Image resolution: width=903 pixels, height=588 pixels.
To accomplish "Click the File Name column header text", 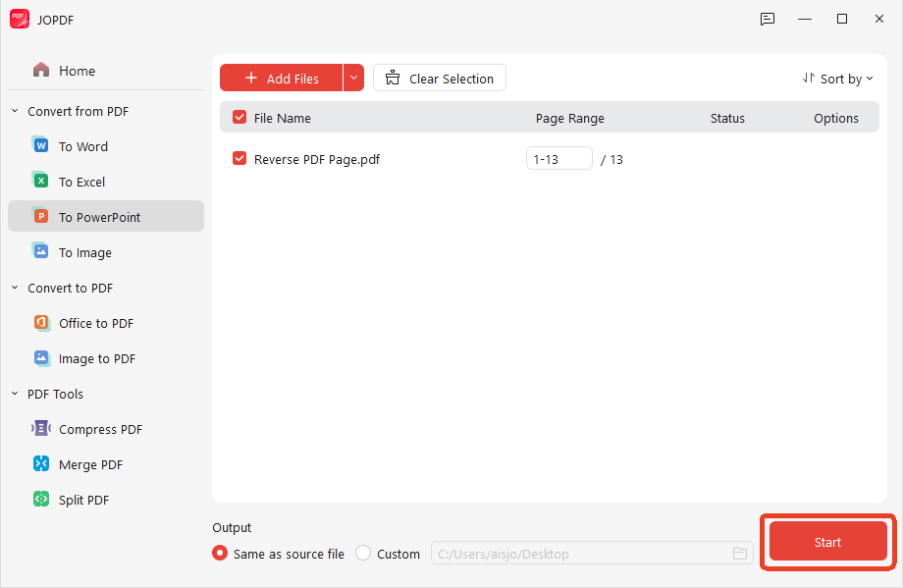I will tap(283, 118).
